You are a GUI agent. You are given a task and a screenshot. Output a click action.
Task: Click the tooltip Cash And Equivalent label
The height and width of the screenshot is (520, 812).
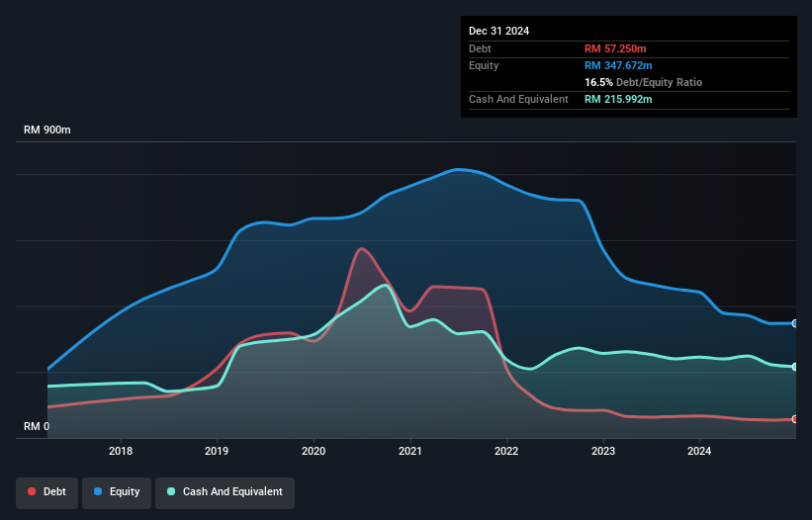518,99
